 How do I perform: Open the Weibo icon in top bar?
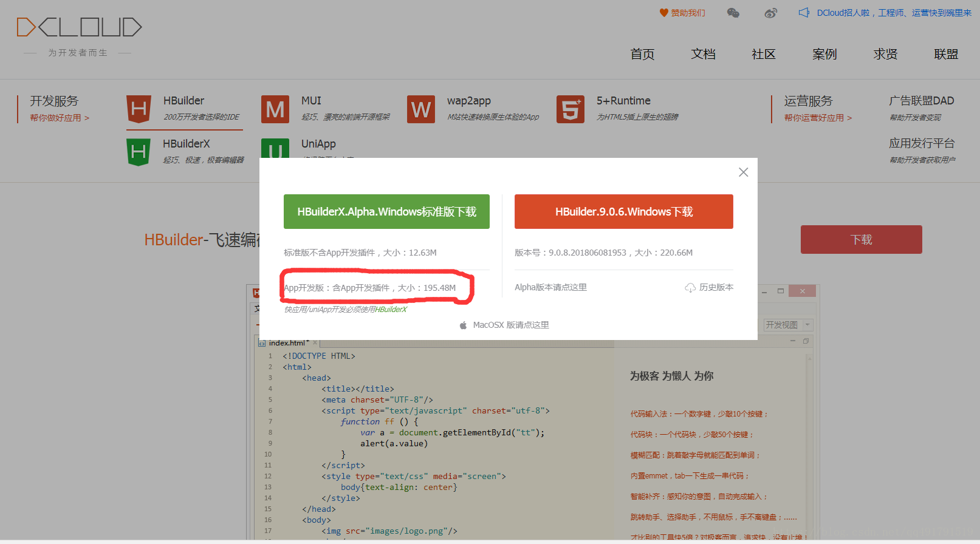[770, 13]
